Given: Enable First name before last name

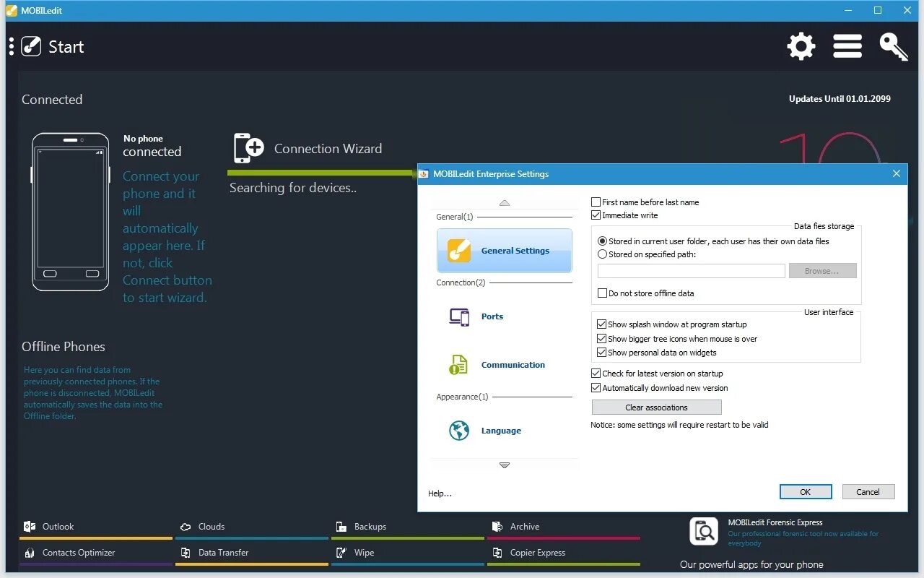Looking at the screenshot, I should click(x=596, y=202).
